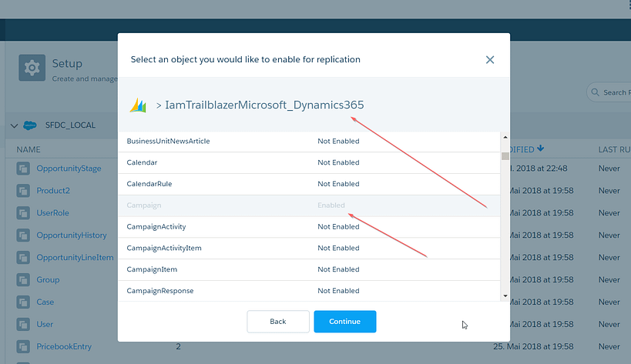Click the icon beside OpportunityHistory

[23, 235]
